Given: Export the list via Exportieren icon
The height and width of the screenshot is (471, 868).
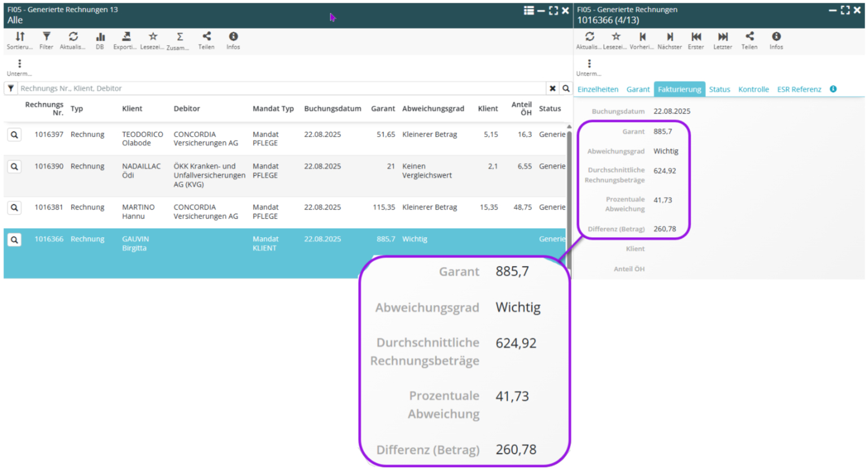Looking at the screenshot, I should tap(125, 41).
